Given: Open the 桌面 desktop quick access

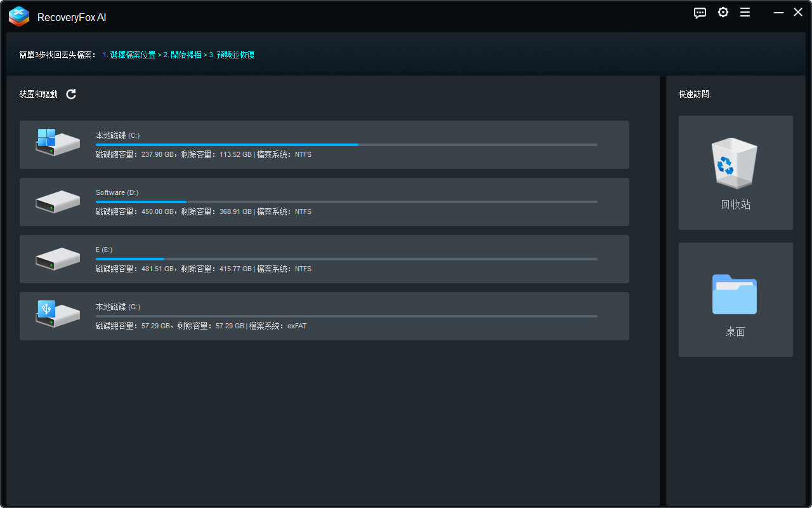Looking at the screenshot, I should point(735,298).
